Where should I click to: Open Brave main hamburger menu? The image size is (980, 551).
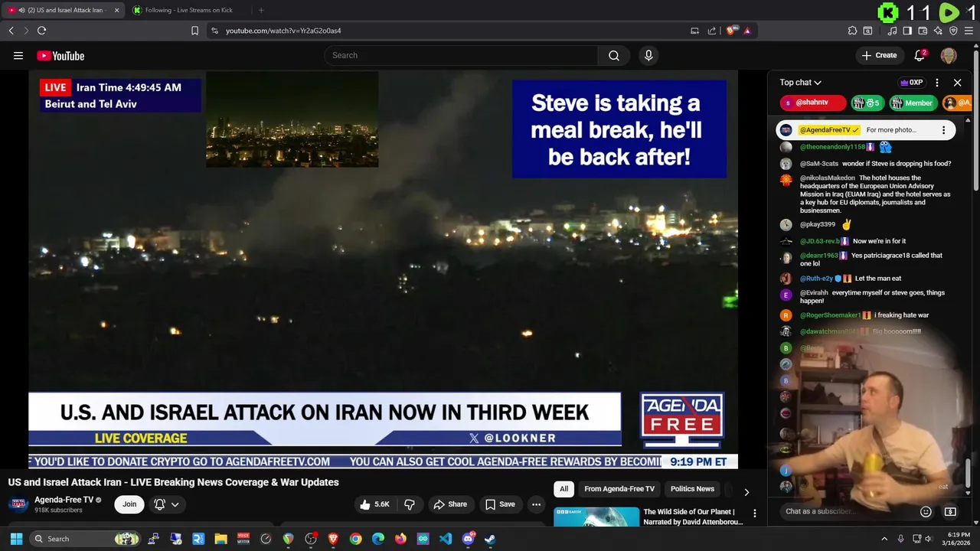click(x=969, y=31)
